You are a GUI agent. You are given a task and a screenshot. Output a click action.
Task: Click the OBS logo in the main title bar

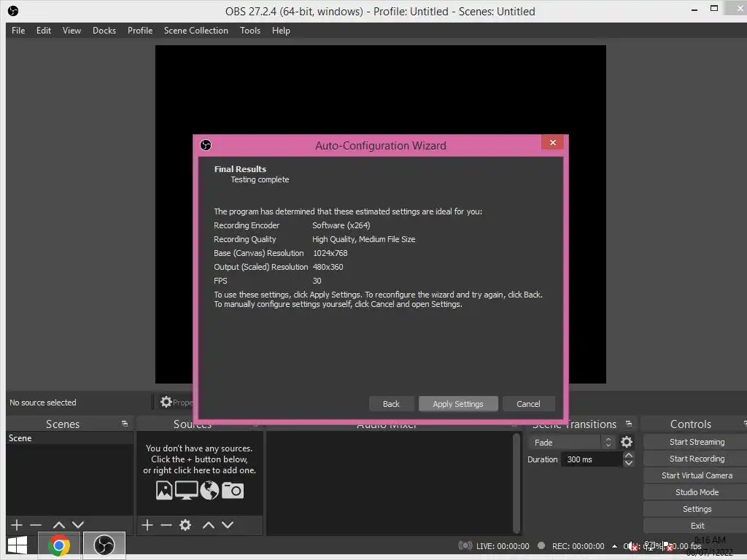click(13, 10)
